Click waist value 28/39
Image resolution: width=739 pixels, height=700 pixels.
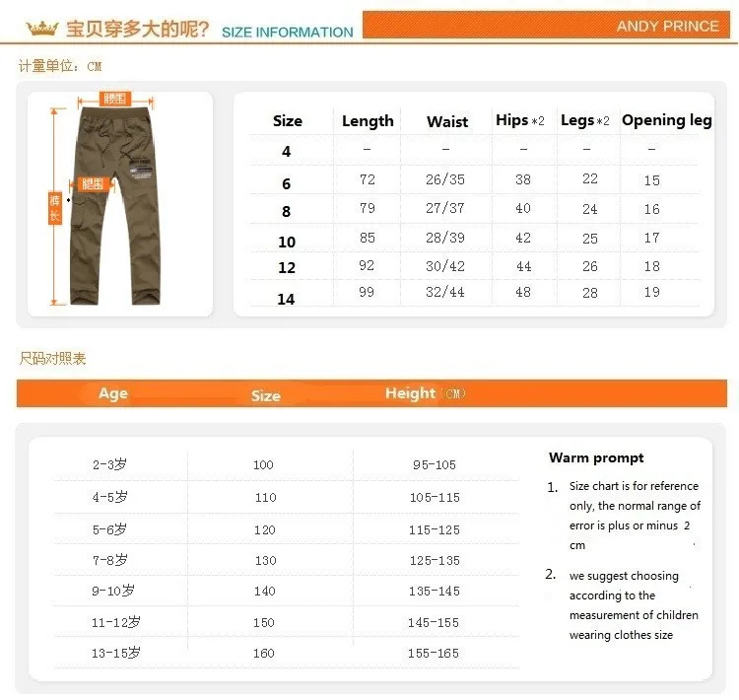445,238
